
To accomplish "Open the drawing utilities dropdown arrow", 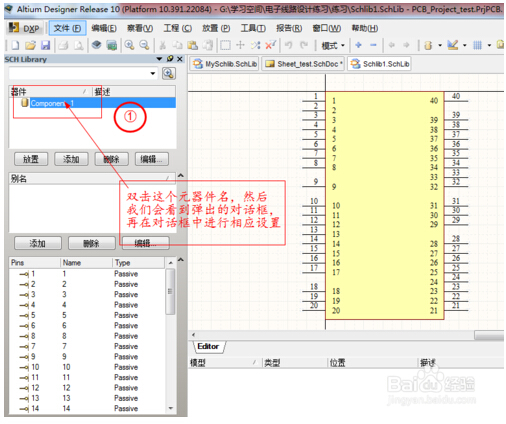I will click(464, 45).
